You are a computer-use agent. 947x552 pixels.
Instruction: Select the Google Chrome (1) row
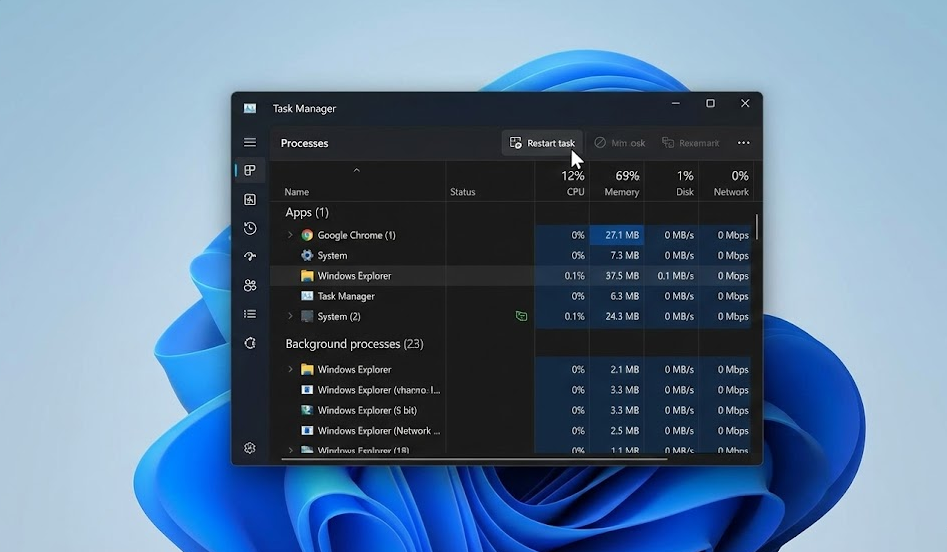click(510, 235)
